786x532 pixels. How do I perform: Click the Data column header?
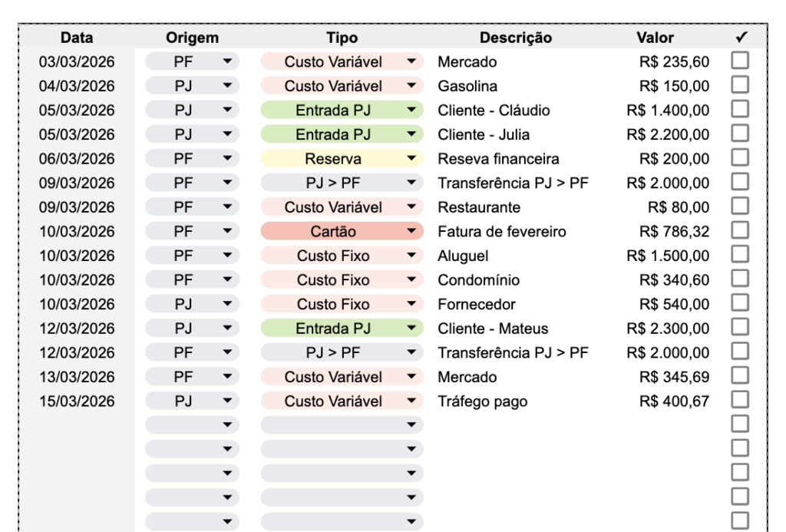tap(77, 38)
